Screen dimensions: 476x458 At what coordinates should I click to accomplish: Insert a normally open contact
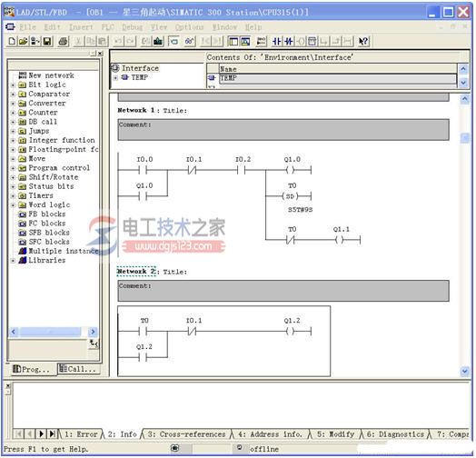pyautogui.click(x=276, y=41)
